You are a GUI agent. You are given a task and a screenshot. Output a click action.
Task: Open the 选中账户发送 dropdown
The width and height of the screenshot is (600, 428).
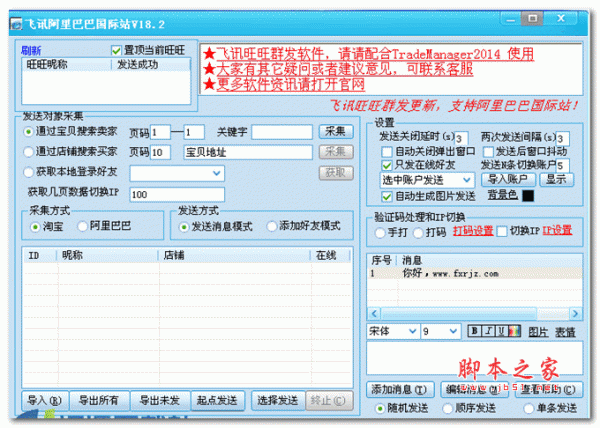point(467,180)
